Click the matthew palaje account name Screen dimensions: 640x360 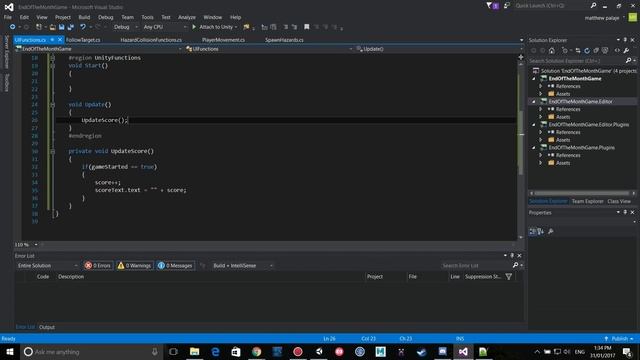602,18
